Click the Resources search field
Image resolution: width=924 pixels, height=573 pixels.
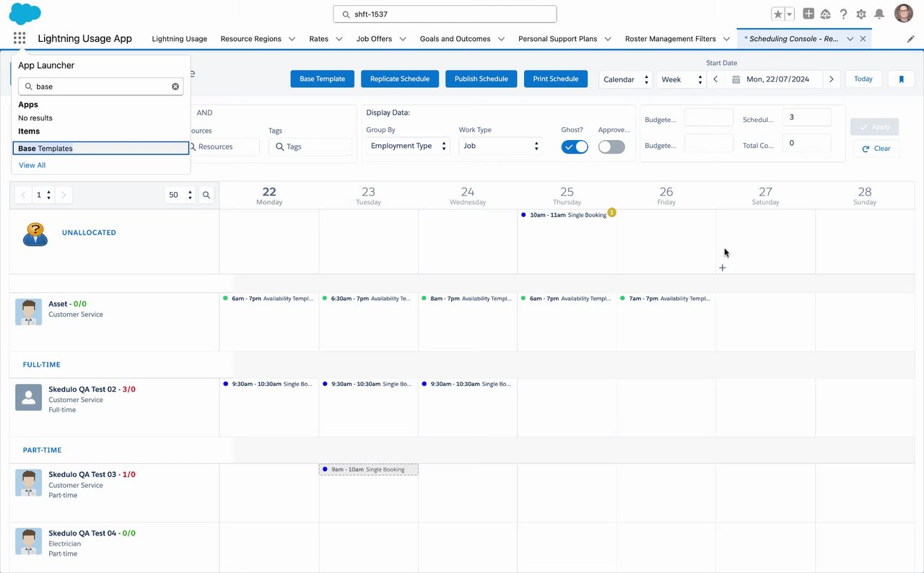tap(222, 146)
